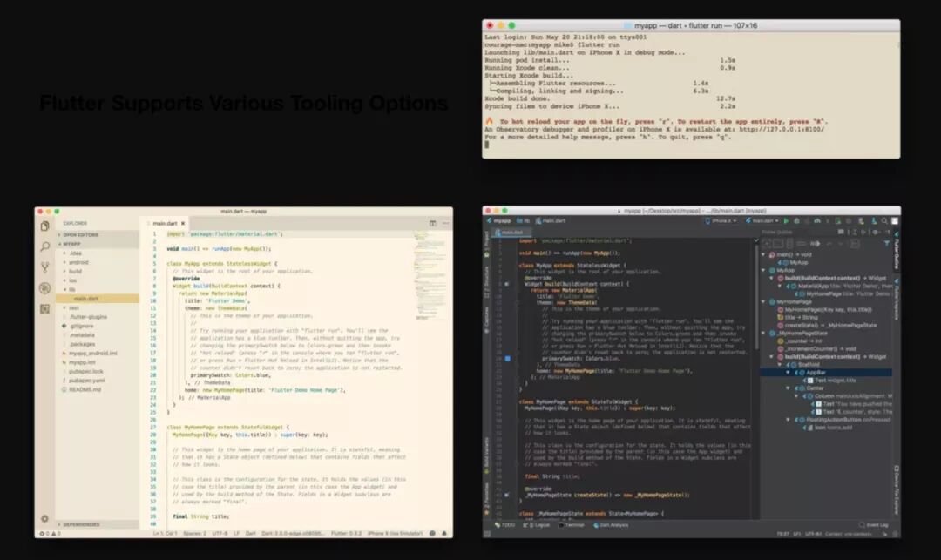Select the Scaffold node in Flutter Outline
941x560 pixels.
tap(802, 364)
